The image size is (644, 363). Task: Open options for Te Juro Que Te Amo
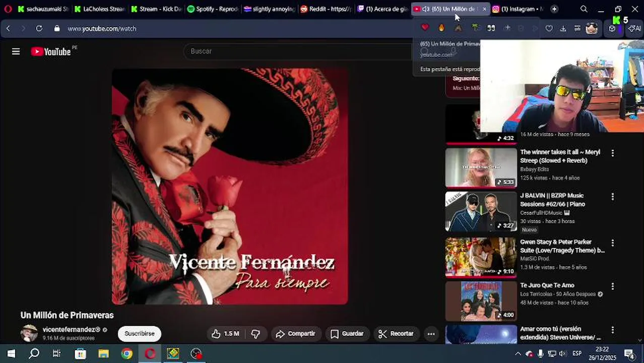pyautogui.click(x=613, y=286)
